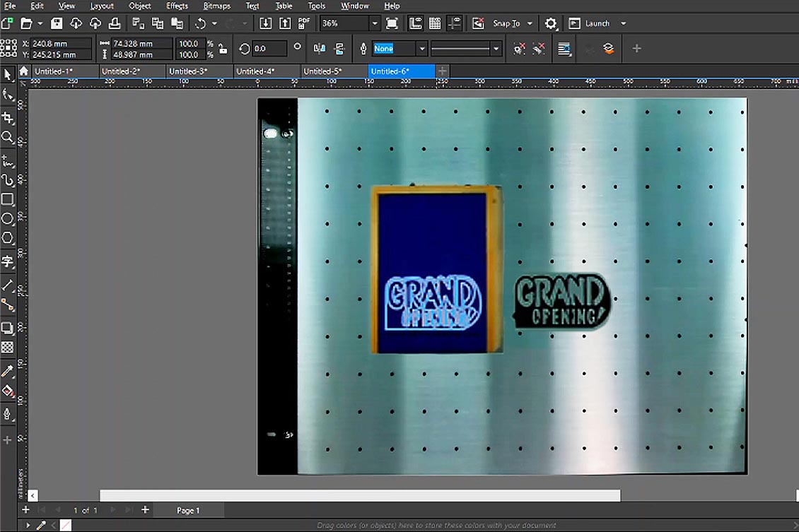This screenshot has width=799, height=532.
Task: Open the outline width None dropdown
Action: click(422, 49)
